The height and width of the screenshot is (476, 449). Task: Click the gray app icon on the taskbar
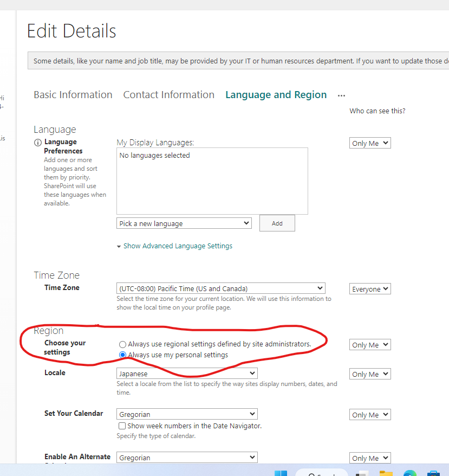point(361,473)
